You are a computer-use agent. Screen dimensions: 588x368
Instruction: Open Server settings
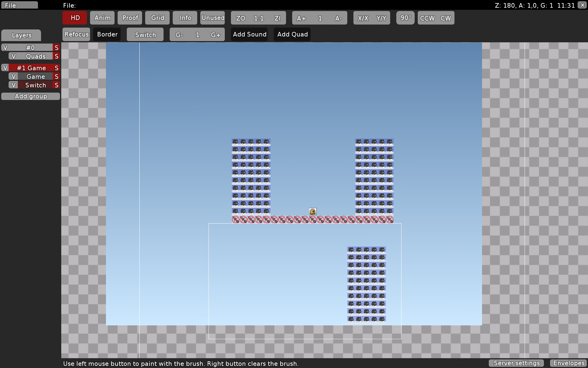[516, 363]
